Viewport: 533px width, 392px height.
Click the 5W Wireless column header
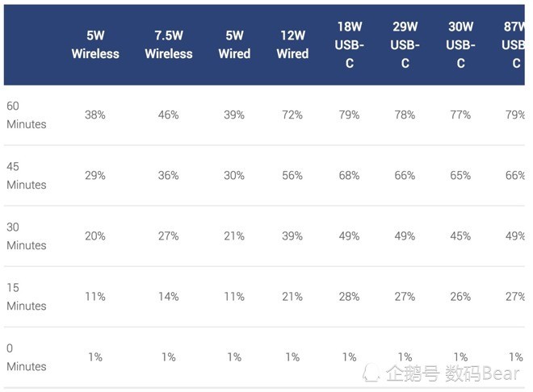95,44
